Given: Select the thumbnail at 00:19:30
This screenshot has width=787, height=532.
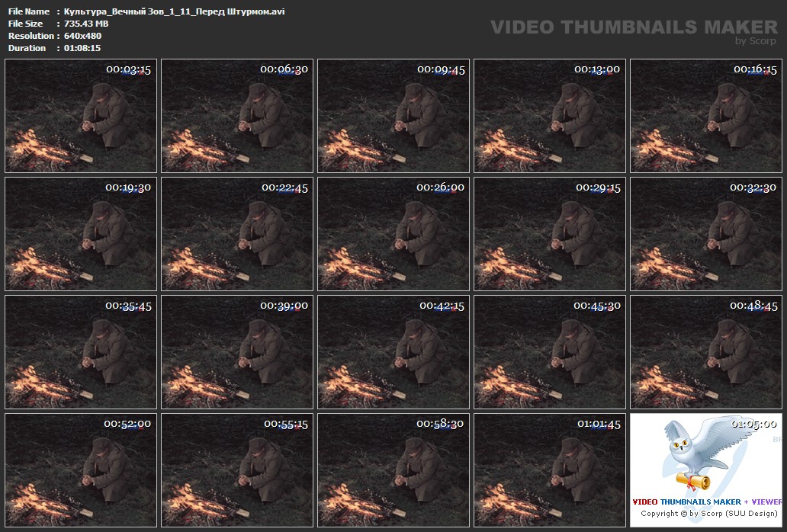Looking at the screenshot, I should click(81, 234).
